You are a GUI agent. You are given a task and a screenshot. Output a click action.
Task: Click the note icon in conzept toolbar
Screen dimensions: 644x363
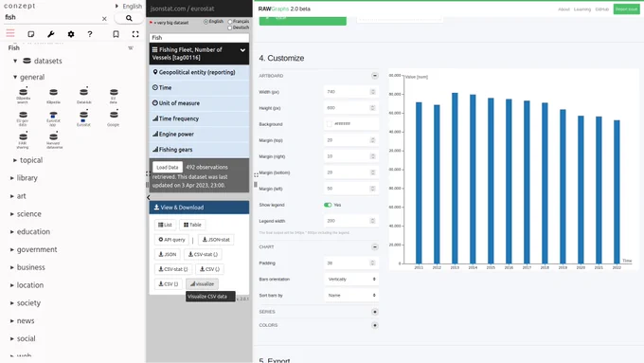[x=31, y=34]
